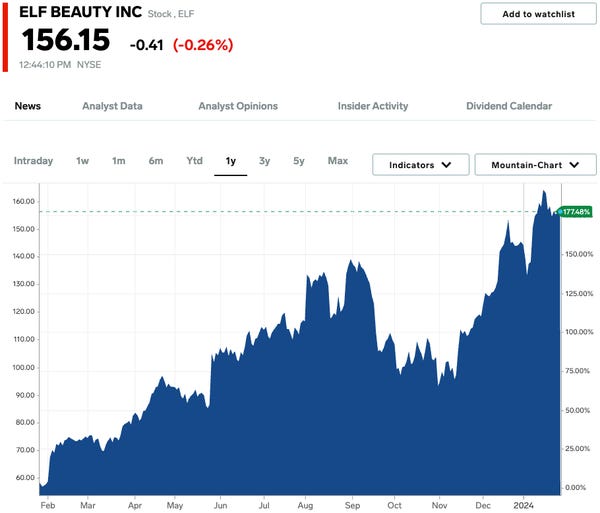Click the 50.00% percent axis label
Viewport: 600px width, 513px height.
point(578,410)
